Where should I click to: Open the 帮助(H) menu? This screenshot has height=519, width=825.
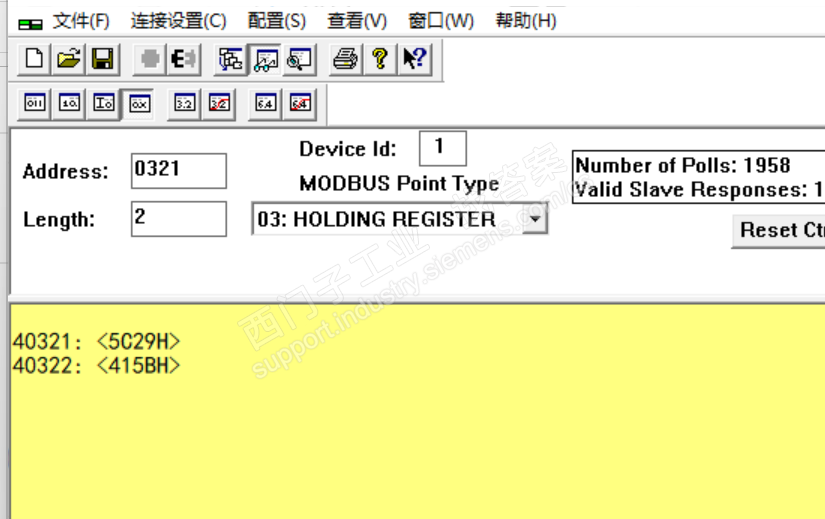coord(526,21)
